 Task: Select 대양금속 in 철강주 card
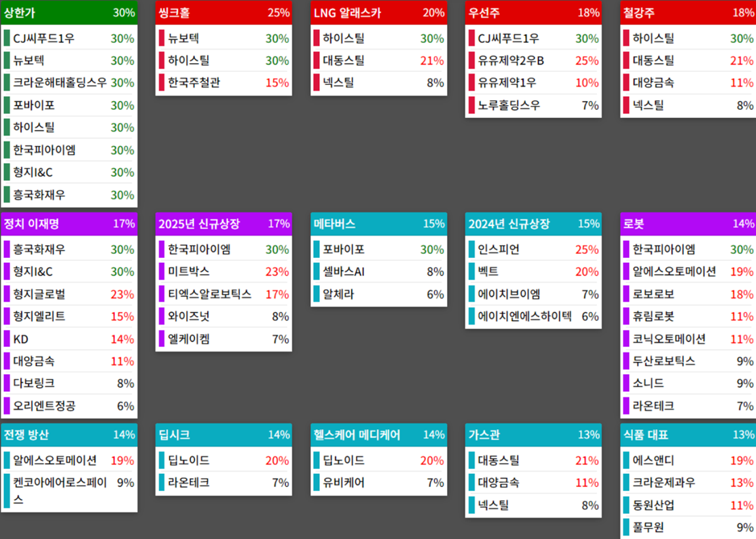point(688,83)
